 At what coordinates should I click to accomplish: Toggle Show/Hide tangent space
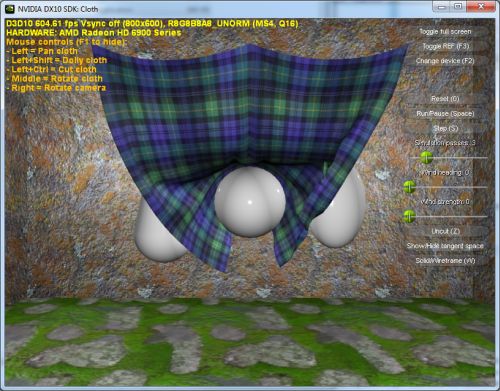445,246
